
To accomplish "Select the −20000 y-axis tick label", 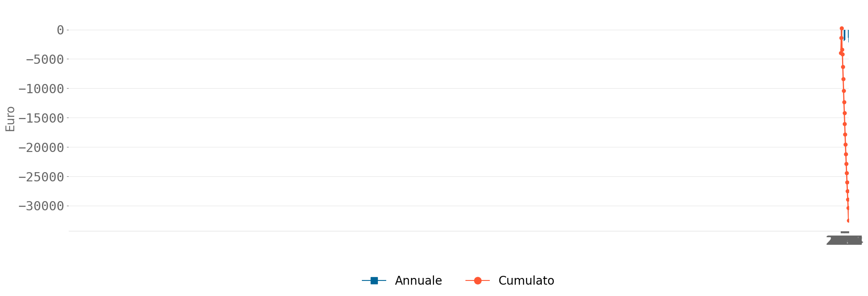I will click(x=41, y=147).
